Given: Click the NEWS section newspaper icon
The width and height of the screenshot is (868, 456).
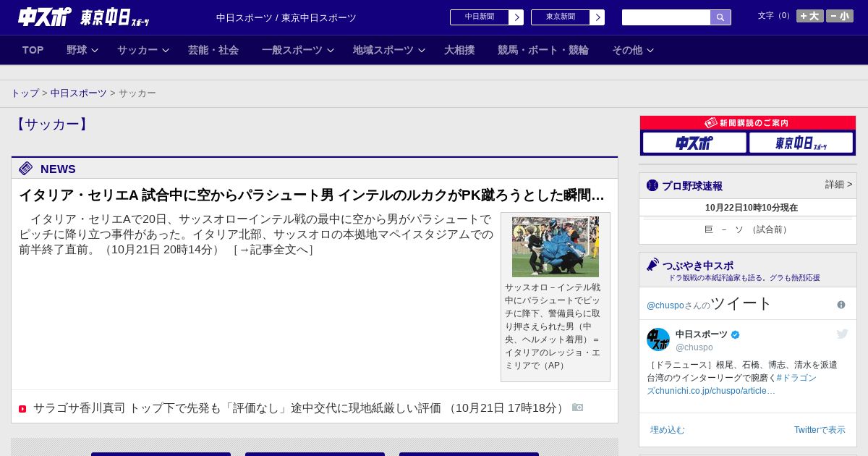Looking at the screenshot, I should click(26, 169).
